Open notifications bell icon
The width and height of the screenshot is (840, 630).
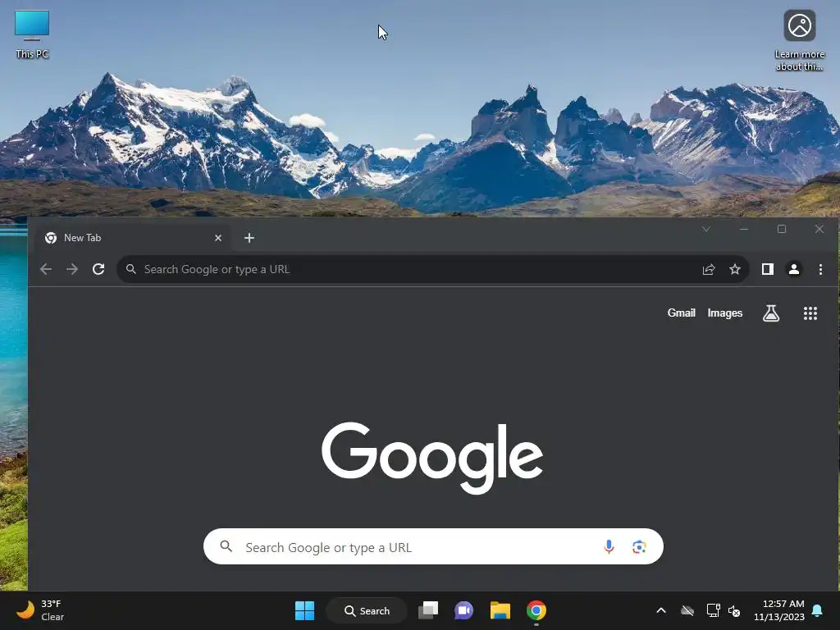click(818, 610)
